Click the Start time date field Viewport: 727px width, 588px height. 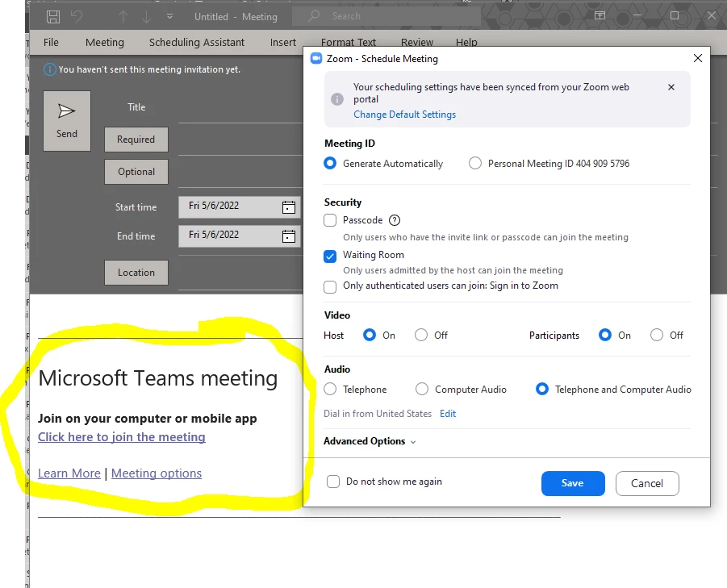click(240, 206)
